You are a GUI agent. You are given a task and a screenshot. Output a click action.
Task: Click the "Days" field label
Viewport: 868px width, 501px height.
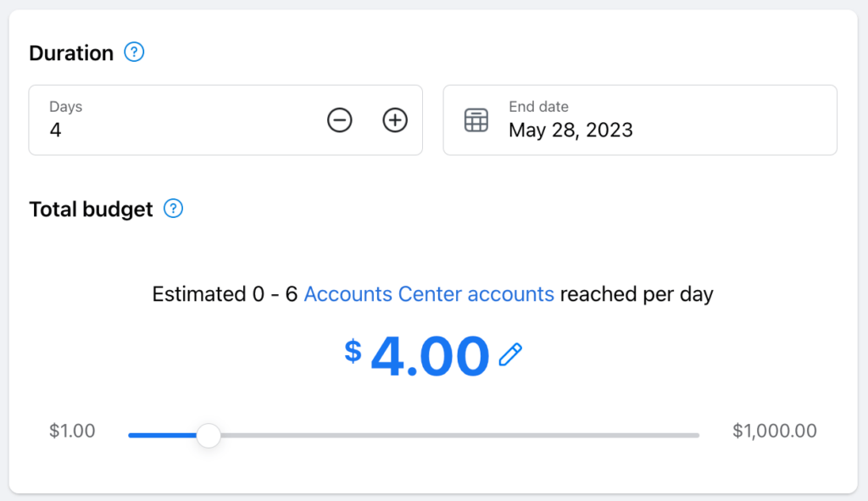pos(65,107)
